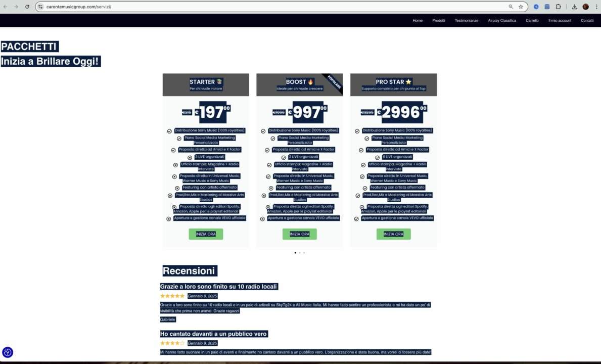Open the browser extensions puzzle icon
601x364 pixels.
pyautogui.click(x=558, y=7)
